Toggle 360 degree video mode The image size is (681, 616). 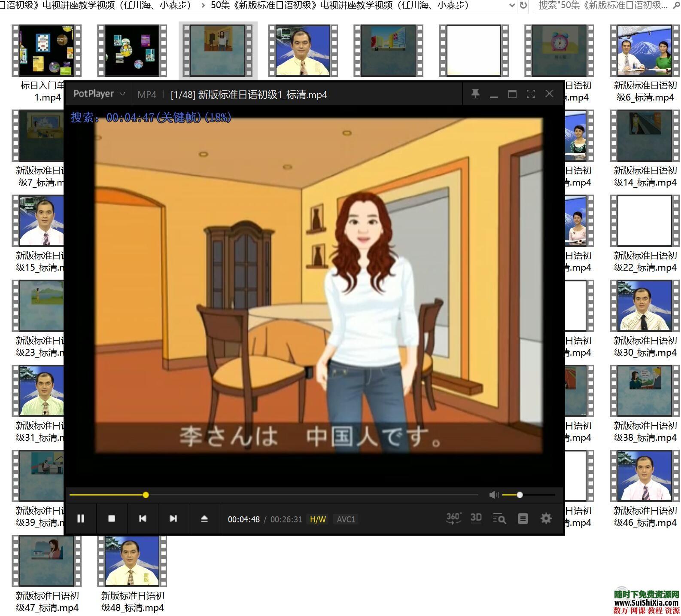click(453, 518)
